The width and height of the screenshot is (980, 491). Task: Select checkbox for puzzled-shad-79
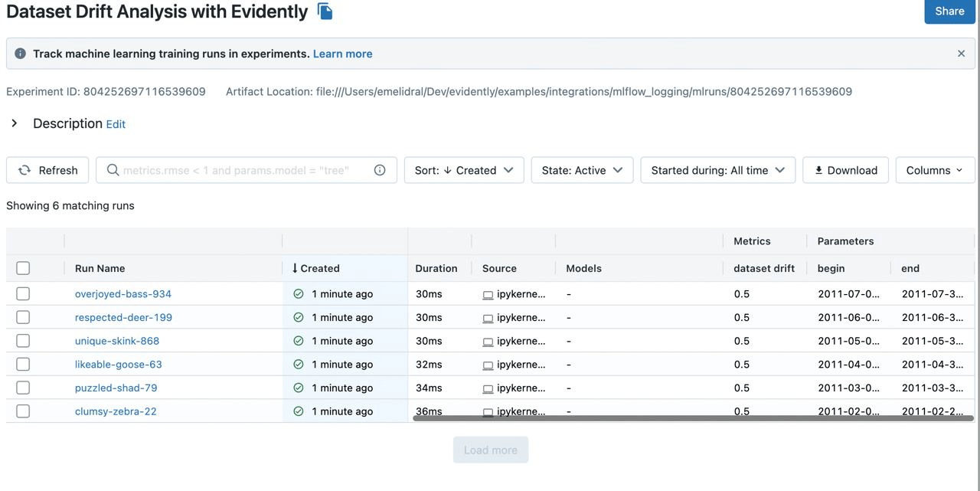tap(23, 388)
